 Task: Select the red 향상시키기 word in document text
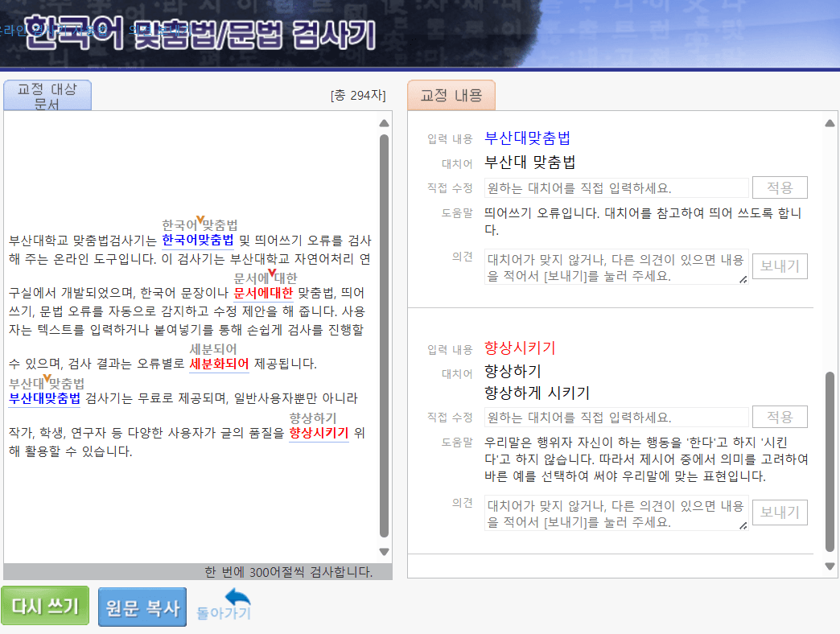click(319, 433)
